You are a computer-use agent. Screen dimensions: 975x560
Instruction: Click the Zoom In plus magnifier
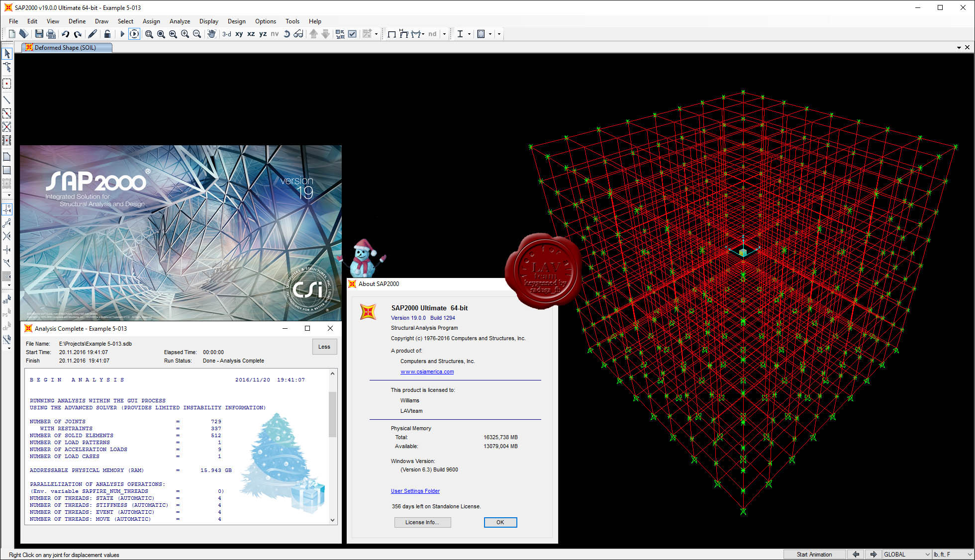[185, 34]
